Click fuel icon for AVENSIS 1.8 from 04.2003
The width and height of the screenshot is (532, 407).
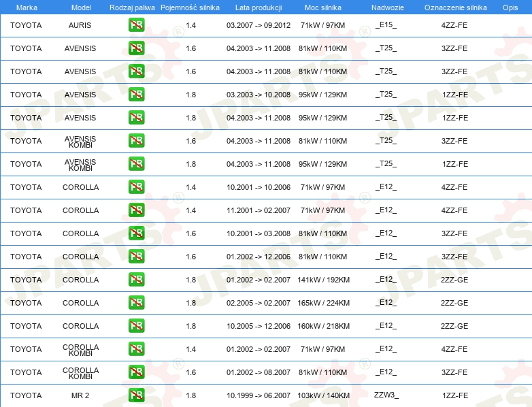[x=136, y=118]
